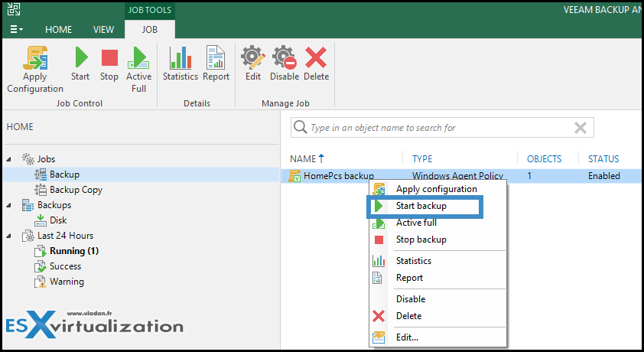Screen dimensions: 644x352
Task: Collapse the Last 24 Hours node
Action: tap(9, 236)
